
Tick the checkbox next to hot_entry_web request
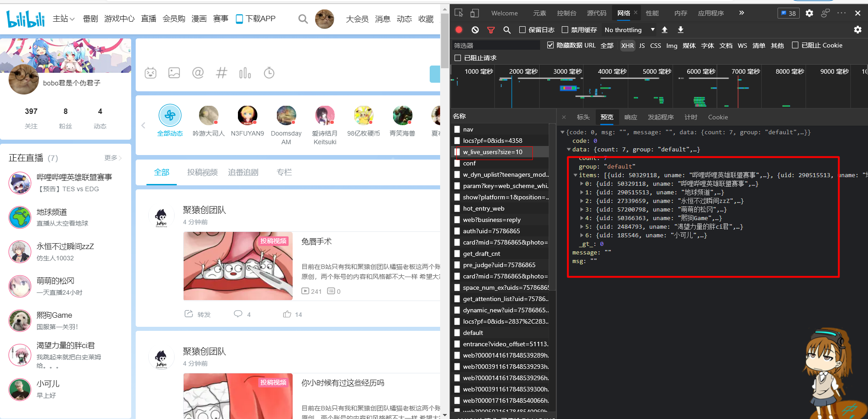pyautogui.click(x=457, y=208)
